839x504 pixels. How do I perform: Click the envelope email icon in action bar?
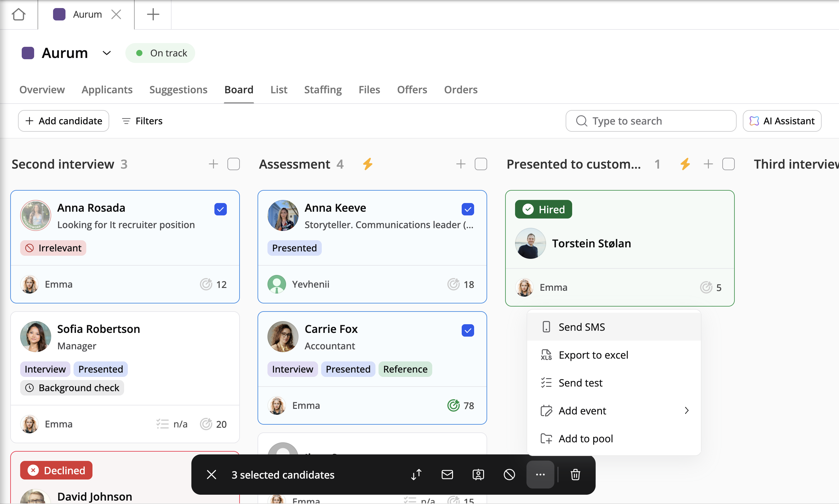click(x=447, y=475)
